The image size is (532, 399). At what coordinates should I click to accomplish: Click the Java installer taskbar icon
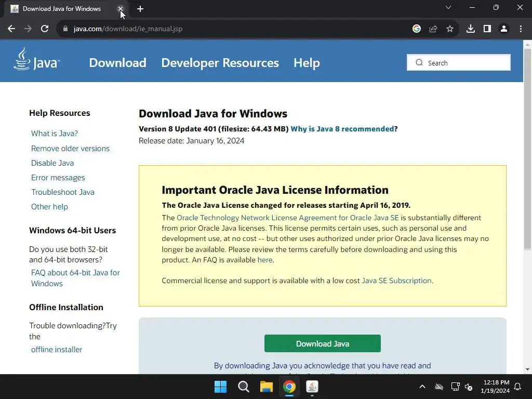click(312, 387)
